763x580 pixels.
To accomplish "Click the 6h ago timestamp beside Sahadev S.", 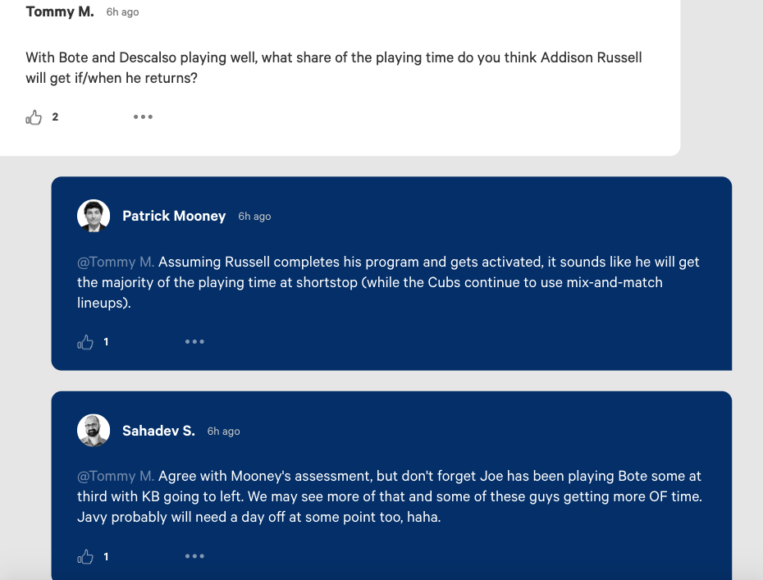I will click(223, 432).
